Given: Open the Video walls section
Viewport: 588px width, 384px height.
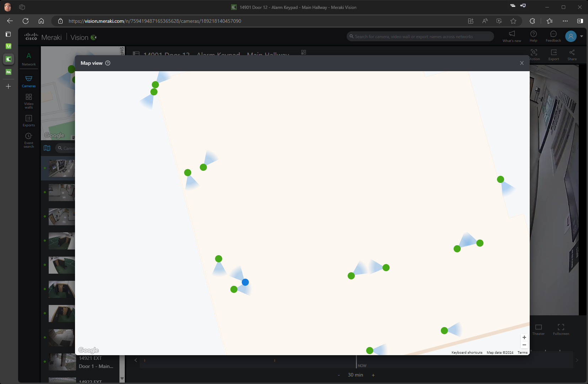Looking at the screenshot, I should (x=28, y=101).
